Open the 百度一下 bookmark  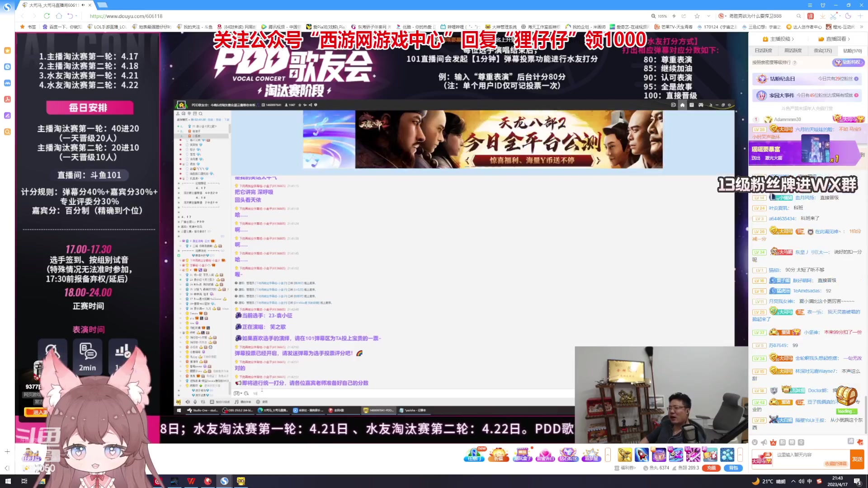coord(62,27)
